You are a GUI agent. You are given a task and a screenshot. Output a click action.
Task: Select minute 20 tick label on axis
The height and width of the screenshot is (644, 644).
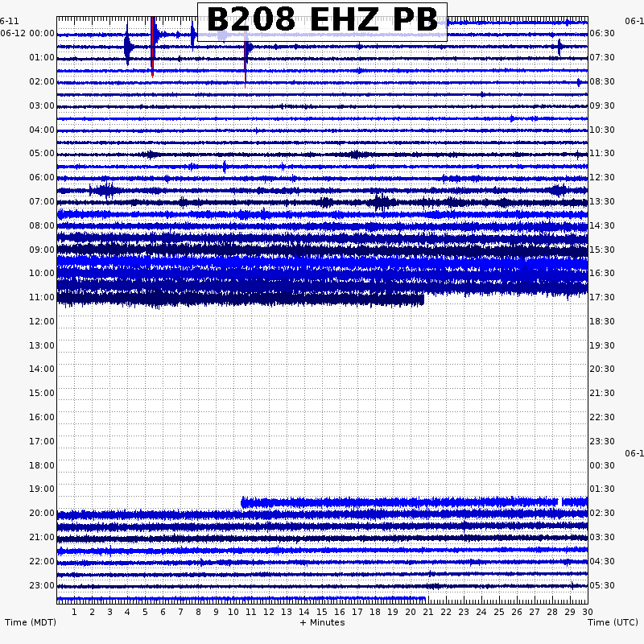coord(411,612)
